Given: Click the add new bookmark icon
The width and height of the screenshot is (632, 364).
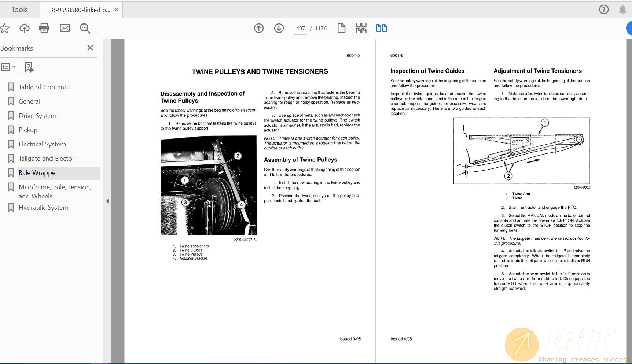Looking at the screenshot, I should coord(29,67).
